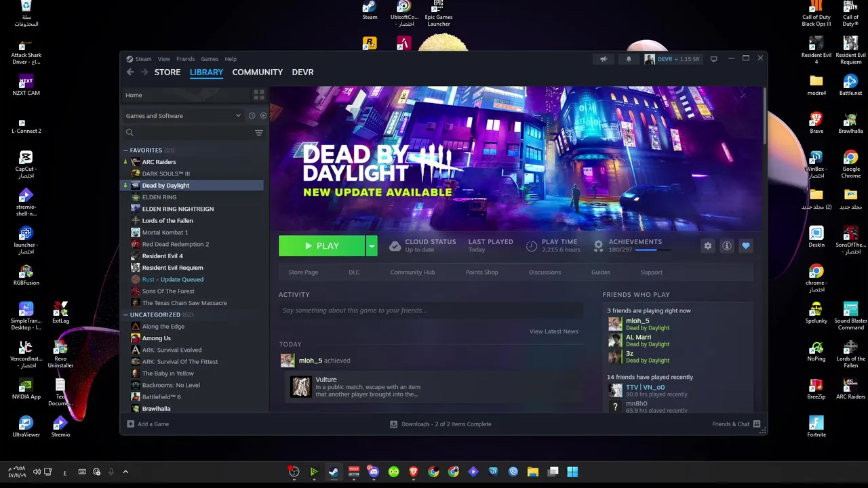Click the library search field
This screenshot has width=868, height=488.
pos(186,133)
